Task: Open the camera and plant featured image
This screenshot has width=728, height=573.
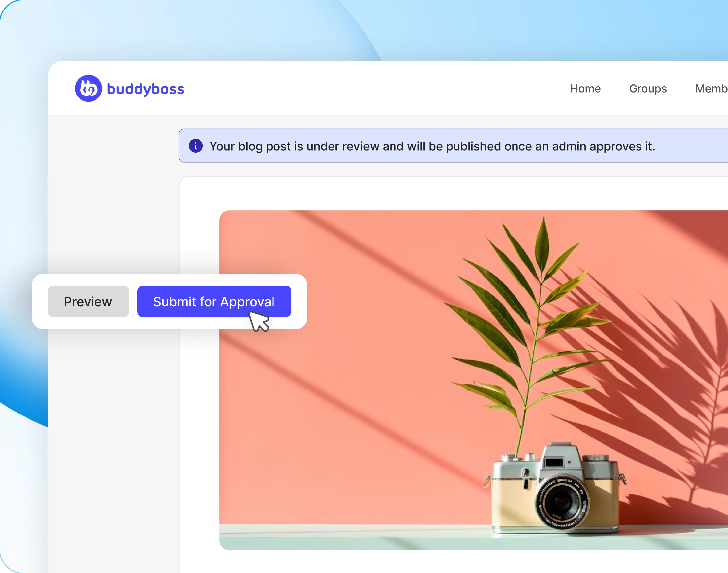Action: click(x=473, y=380)
